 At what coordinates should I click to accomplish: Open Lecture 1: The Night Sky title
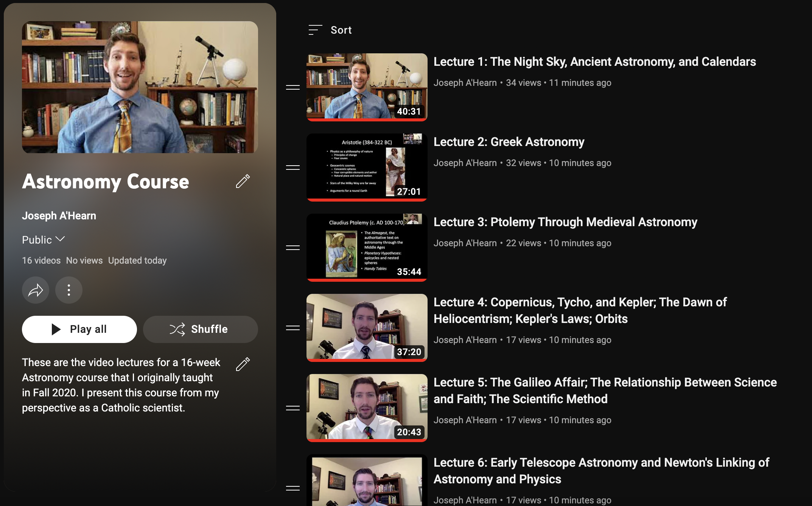[595, 62]
